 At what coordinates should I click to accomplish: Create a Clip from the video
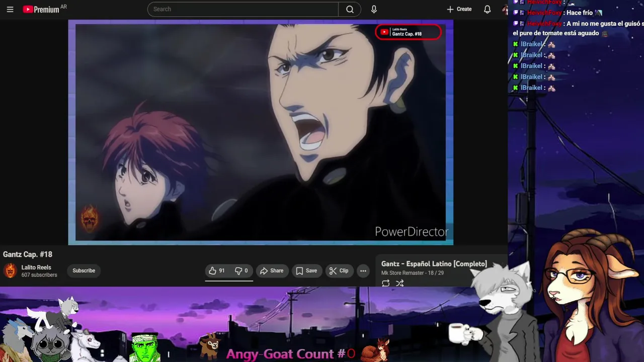point(339,270)
